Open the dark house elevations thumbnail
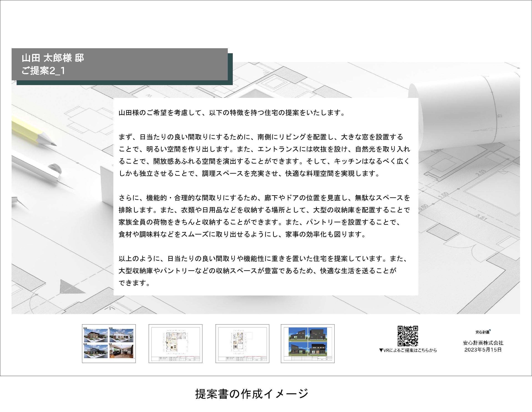 tap(307, 343)
